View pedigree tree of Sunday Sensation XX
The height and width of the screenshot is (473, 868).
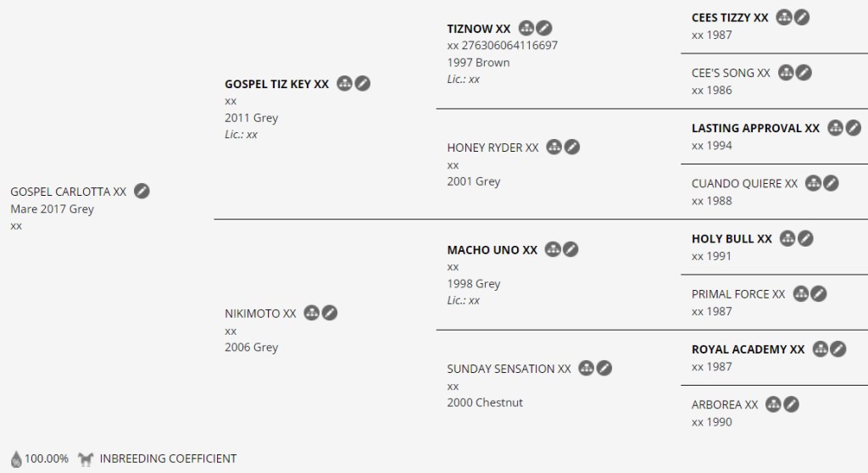(586, 369)
